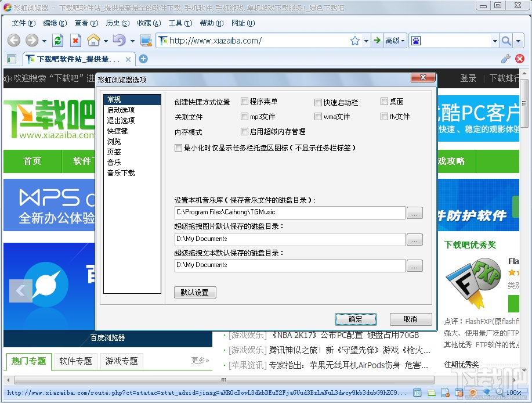
Task: Click the purple Undo closed tab icon
Action: point(119,41)
